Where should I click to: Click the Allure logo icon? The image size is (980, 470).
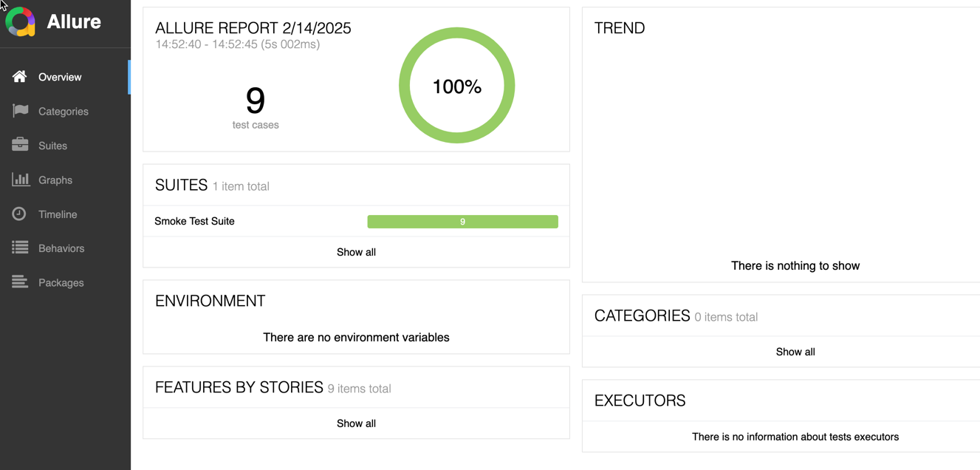click(21, 21)
